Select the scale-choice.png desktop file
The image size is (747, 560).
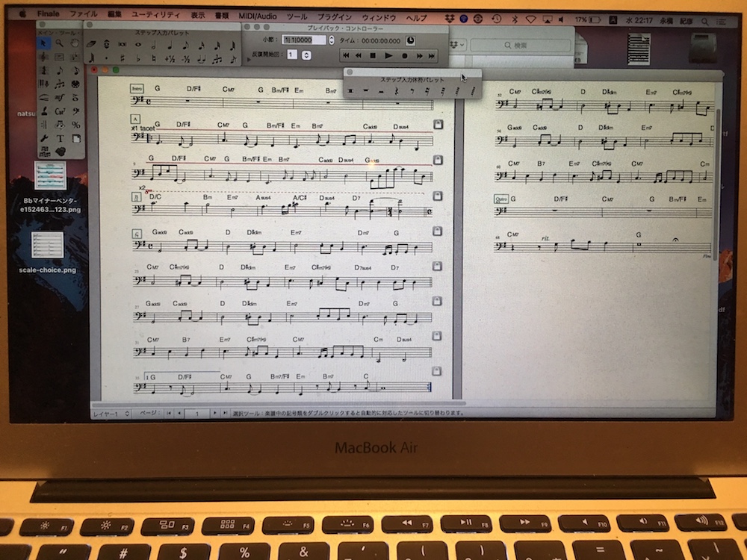pos(47,252)
